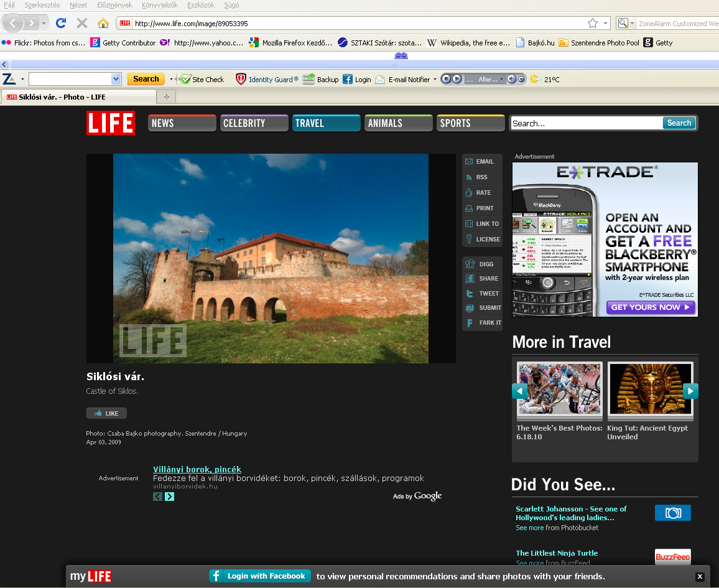The height and width of the screenshot is (588, 719).
Task: Share the photo on Facebook
Action: pyautogui.click(x=483, y=278)
